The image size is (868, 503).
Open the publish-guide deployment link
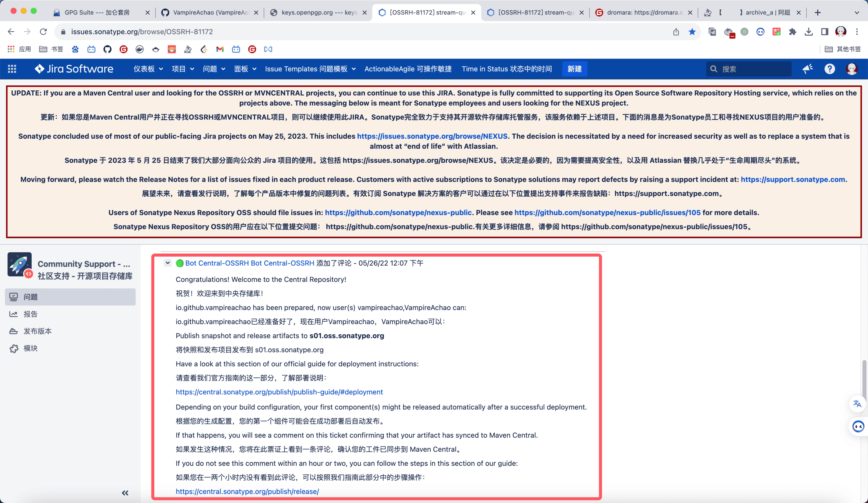(x=279, y=392)
